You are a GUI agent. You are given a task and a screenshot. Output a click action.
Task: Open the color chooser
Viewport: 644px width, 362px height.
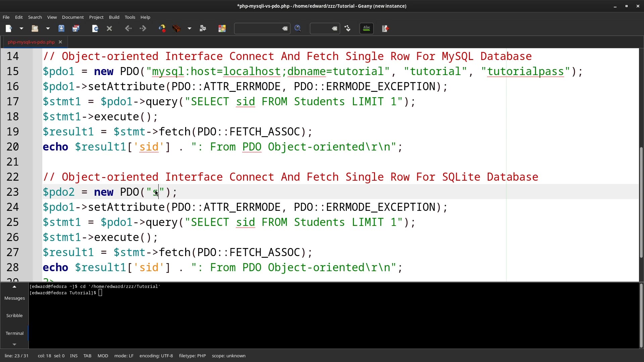pyautogui.click(x=222, y=28)
